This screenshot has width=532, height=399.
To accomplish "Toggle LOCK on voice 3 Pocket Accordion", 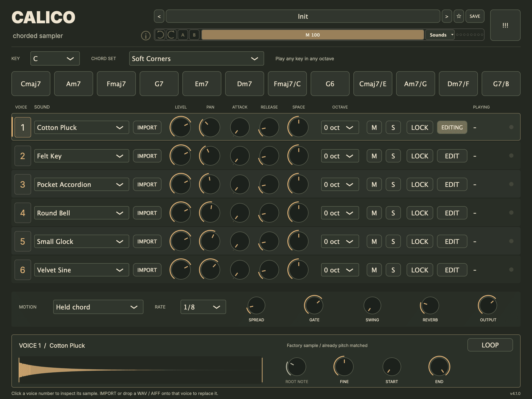I will click(420, 185).
